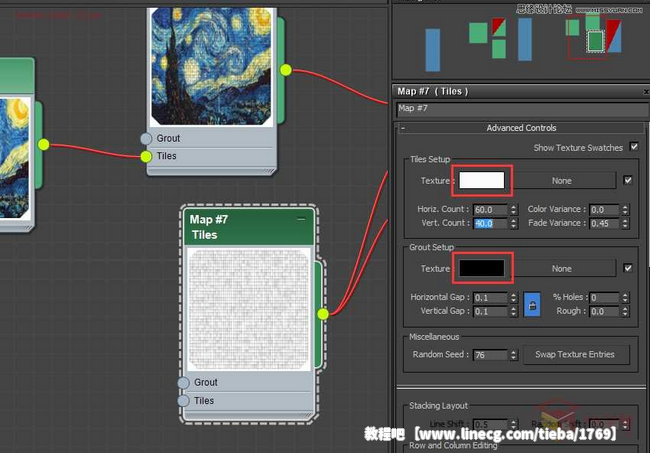The width and height of the screenshot is (651, 453).
Task: Adjust the Random Seed spinner
Action: coord(514,355)
